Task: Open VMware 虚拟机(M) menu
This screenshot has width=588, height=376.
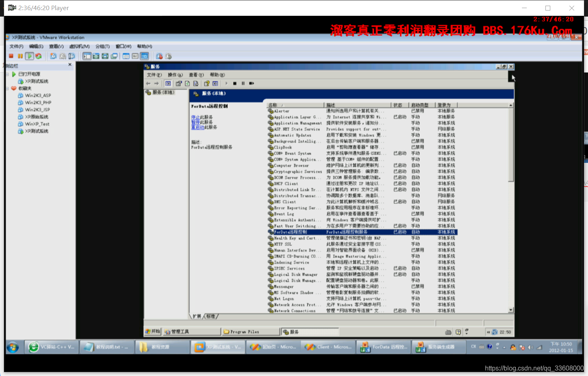Action: tap(79, 47)
